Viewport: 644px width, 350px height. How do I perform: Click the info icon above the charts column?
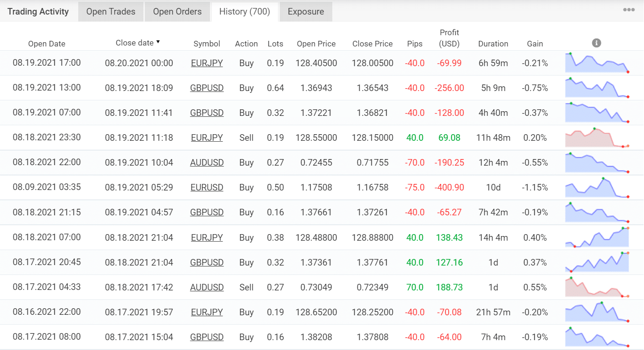click(596, 43)
